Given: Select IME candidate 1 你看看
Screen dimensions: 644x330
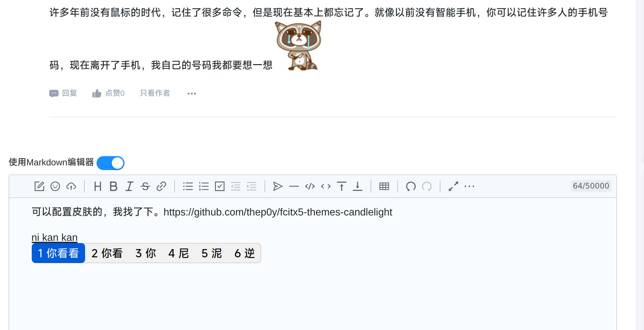Looking at the screenshot, I should (x=58, y=253).
